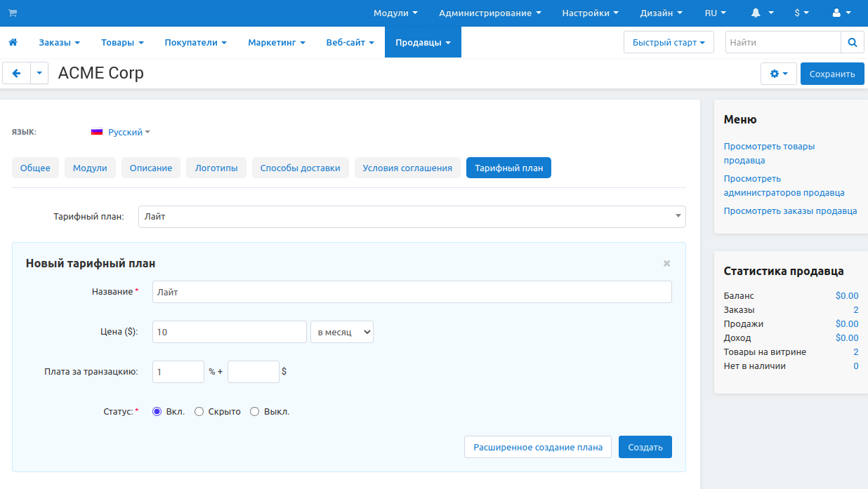Viewport: 868px width, 489px height.
Task: Set status to Скрыто
Action: pos(199,412)
